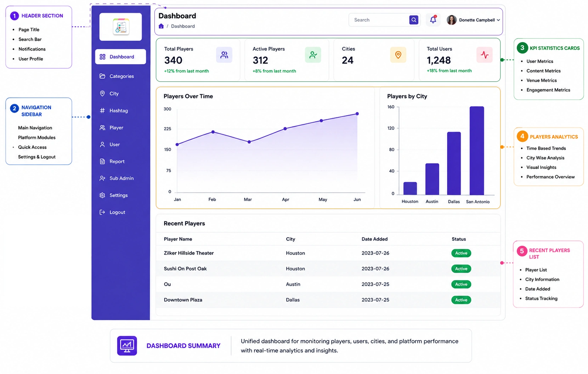Click the purple search magnifier button

click(414, 20)
